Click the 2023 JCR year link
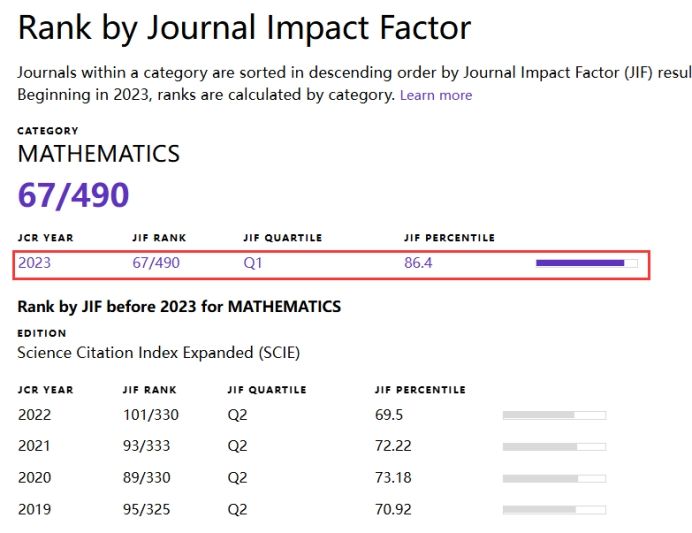 coord(34,263)
